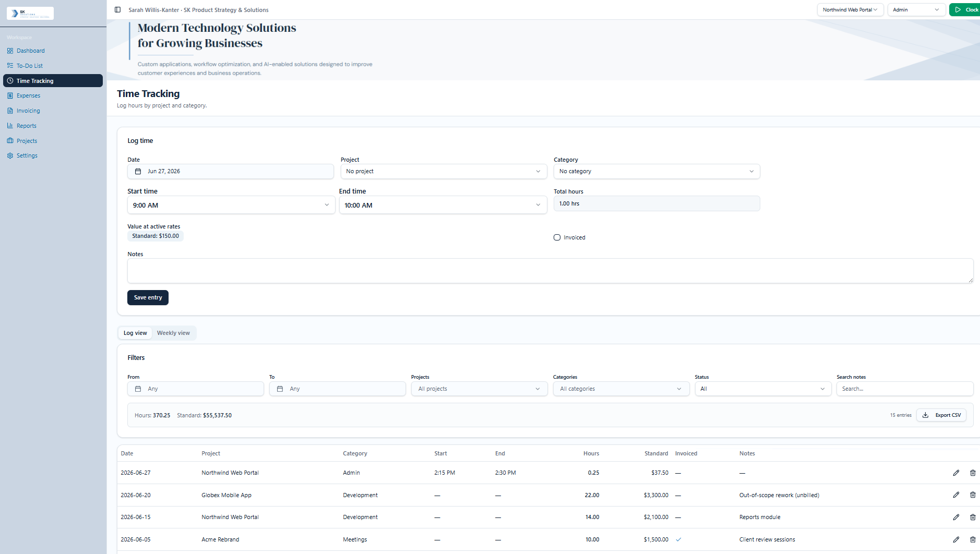Edit the Acme Rebrand entry
Screen dimensions: 980x554
click(x=956, y=539)
